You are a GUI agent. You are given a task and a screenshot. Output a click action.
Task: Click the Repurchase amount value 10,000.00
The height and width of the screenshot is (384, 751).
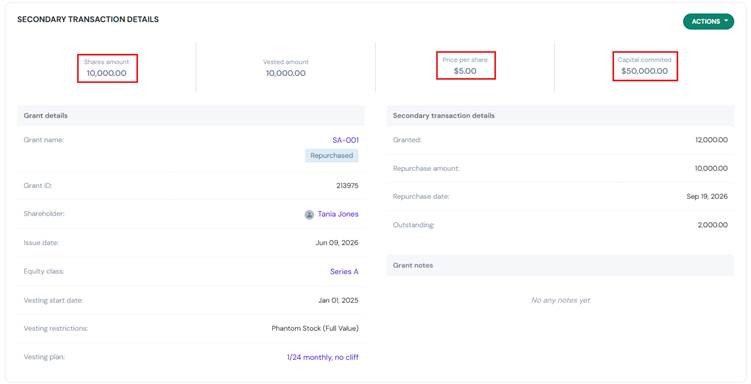711,169
